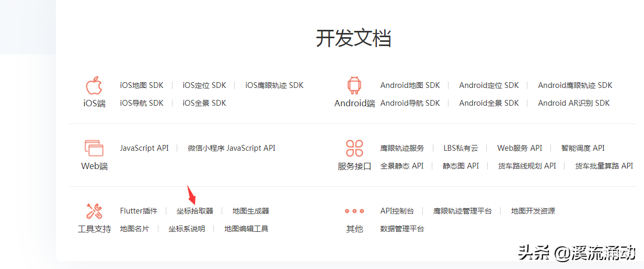The height and width of the screenshot is (269, 644).
Task: Select 微信小程序 JavaScript API link
Action: click(x=232, y=148)
